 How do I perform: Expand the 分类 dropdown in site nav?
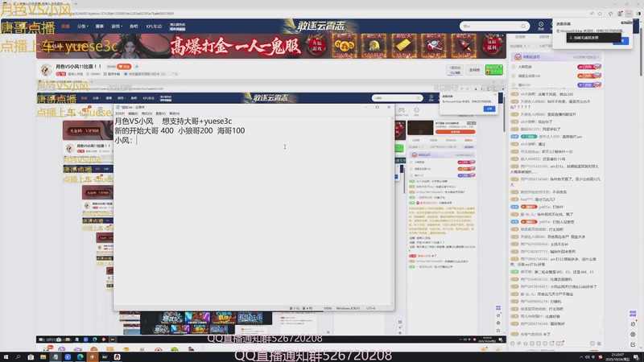coord(83,27)
